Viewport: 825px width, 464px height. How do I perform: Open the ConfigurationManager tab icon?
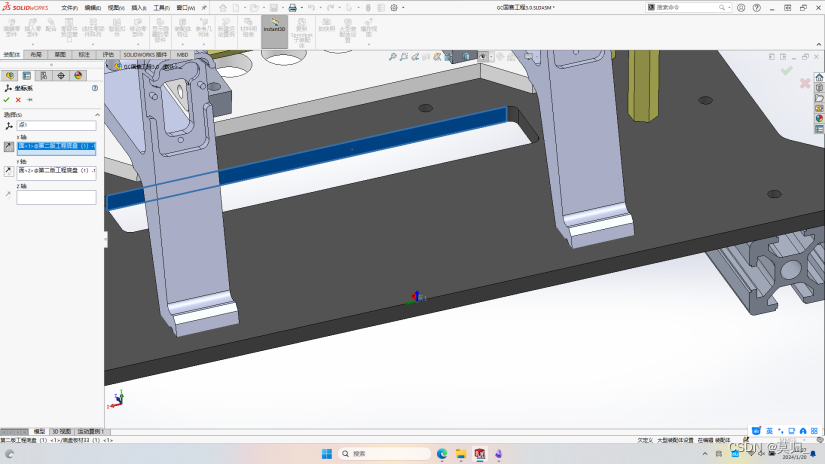(x=43, y=75)
